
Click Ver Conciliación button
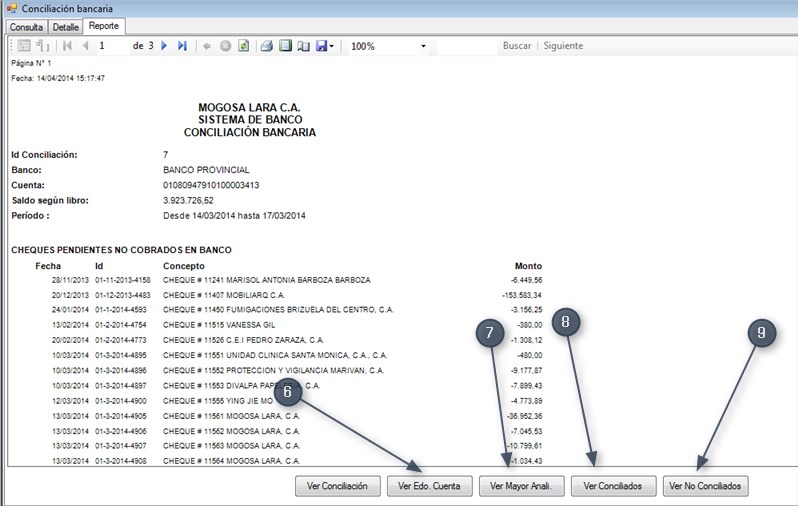click(x=337, y=486)
